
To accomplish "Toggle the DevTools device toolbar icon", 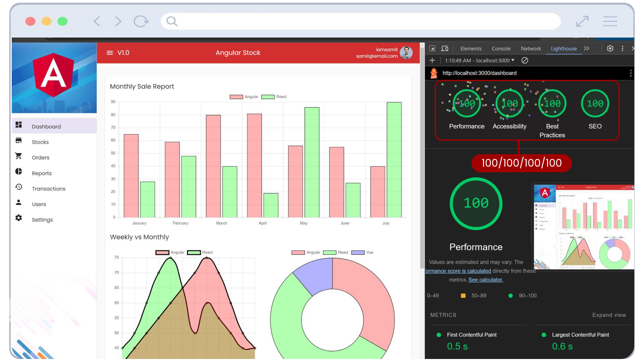I will point(445,49).
